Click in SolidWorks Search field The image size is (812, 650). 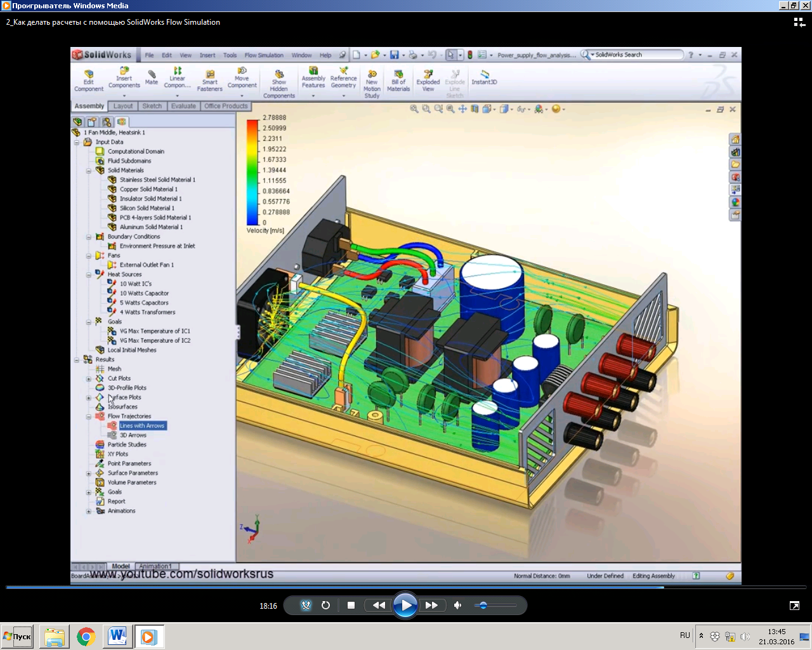(638, 55)
